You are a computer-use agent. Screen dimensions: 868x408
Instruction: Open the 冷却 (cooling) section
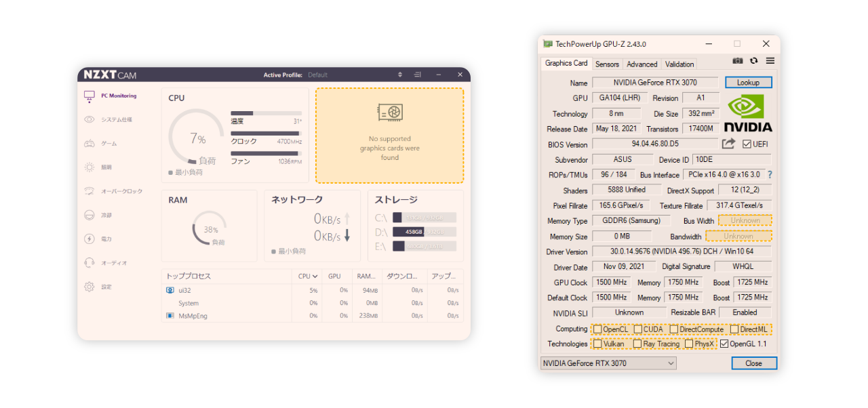(105, 215)
